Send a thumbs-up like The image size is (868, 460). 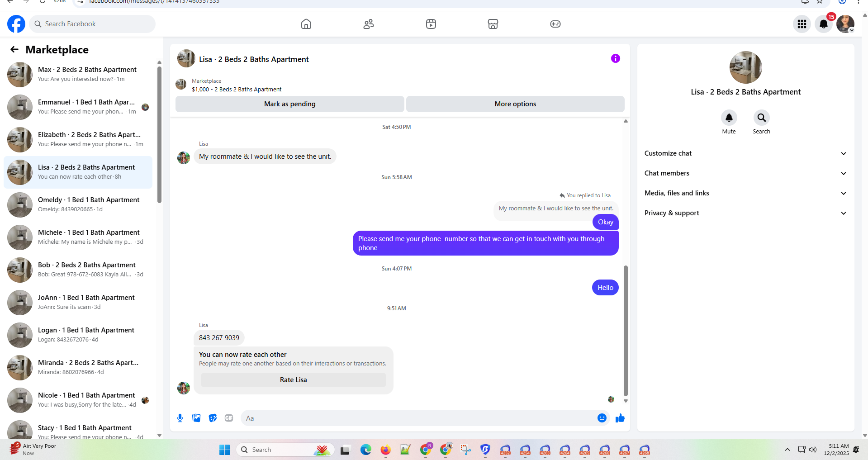coord(620,418)
